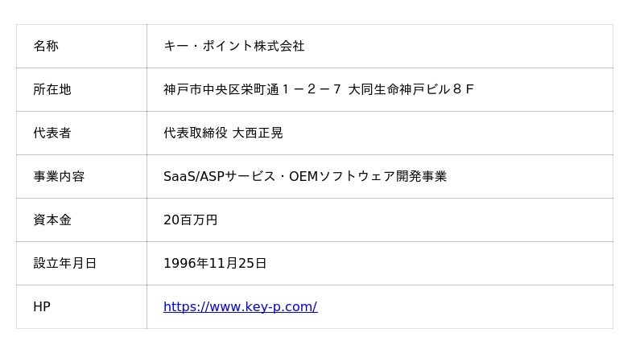The width and height of the screenshot is (644, 353).
Task: Select the 1996年11月25日 founding date
Action: pyautogui.click(x=215, y=263)
